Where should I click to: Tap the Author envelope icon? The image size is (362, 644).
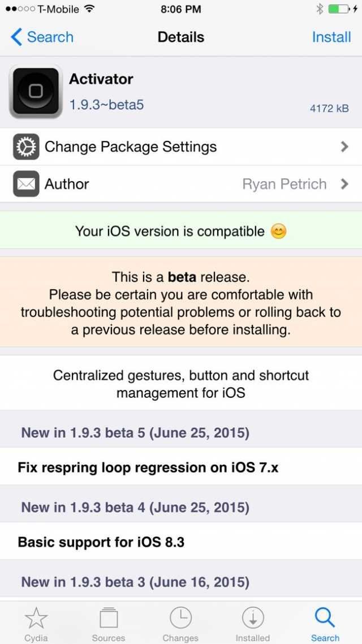[x=25, y=184]
